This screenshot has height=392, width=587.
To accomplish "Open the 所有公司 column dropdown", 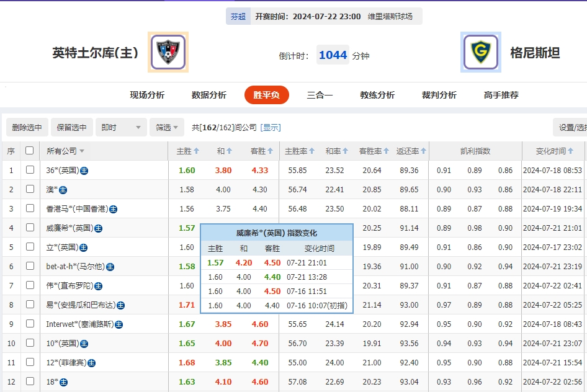I will (x=83, y=151).
